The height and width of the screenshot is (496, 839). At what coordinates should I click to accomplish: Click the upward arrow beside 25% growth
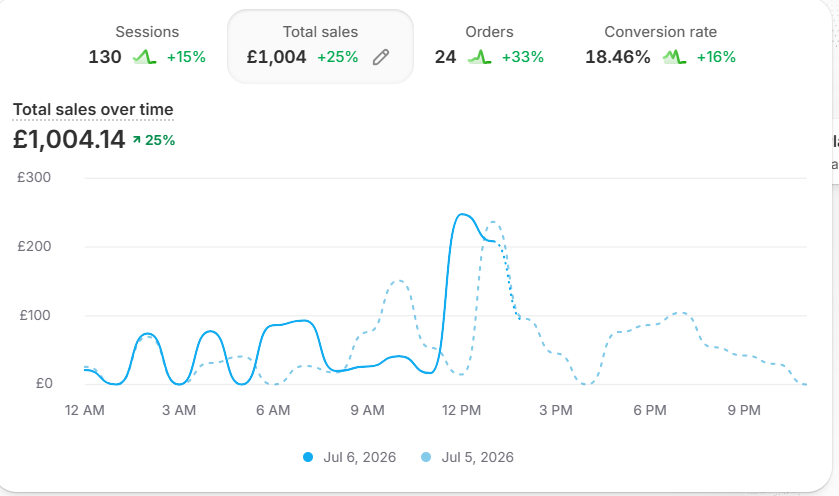coord(136,140)
